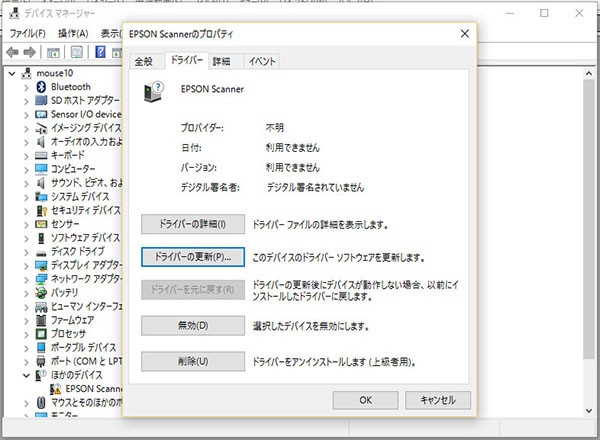Collapse the mouse10 root node
600x440 pixels.
click(x=12, y=73)
